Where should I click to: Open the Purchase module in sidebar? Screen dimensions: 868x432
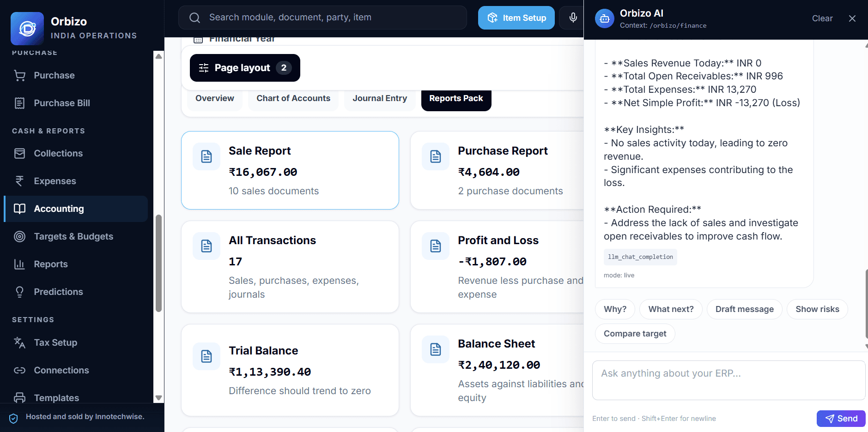(x=76, y=75)
